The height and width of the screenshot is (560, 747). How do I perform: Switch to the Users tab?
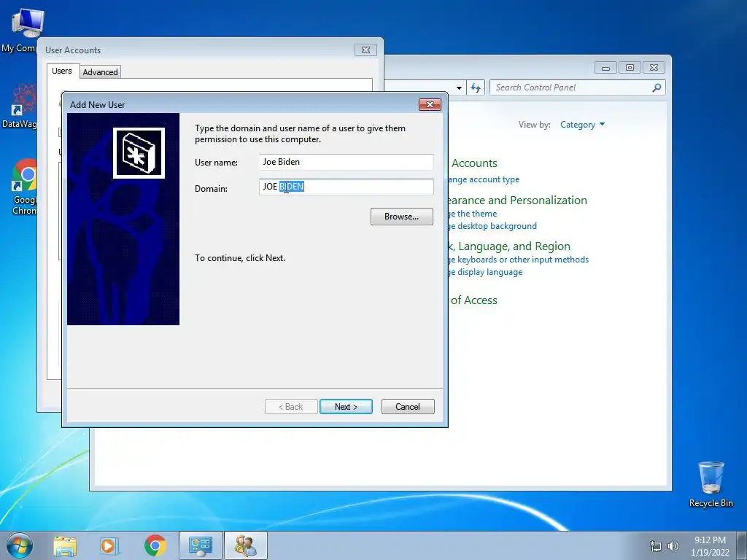pyautogui.click(x=62, y=71)
